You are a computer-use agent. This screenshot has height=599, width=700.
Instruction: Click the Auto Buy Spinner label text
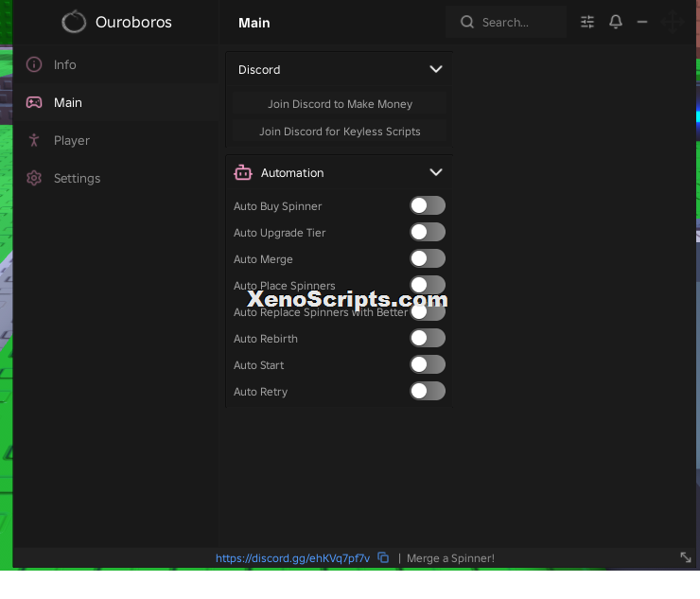(277, 206)
